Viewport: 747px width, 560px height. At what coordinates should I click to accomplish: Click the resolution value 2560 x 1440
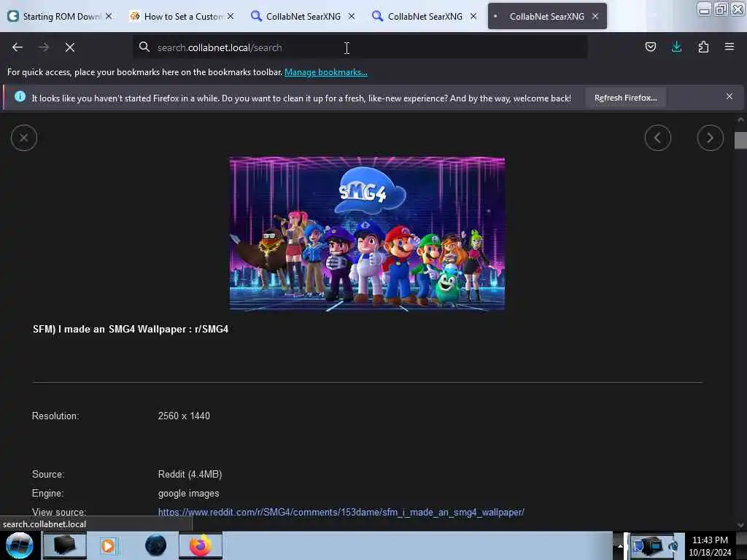click(184, 416)
